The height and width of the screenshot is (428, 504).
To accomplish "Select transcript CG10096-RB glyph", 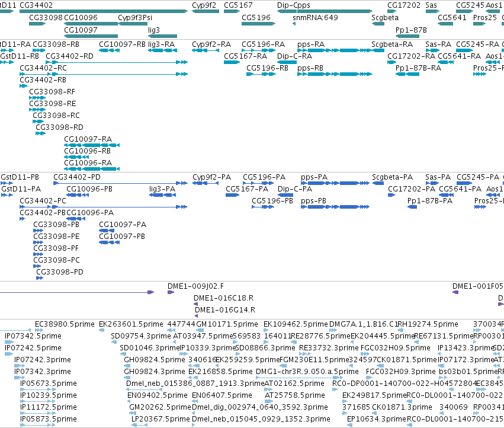I will tap(76, 157).
